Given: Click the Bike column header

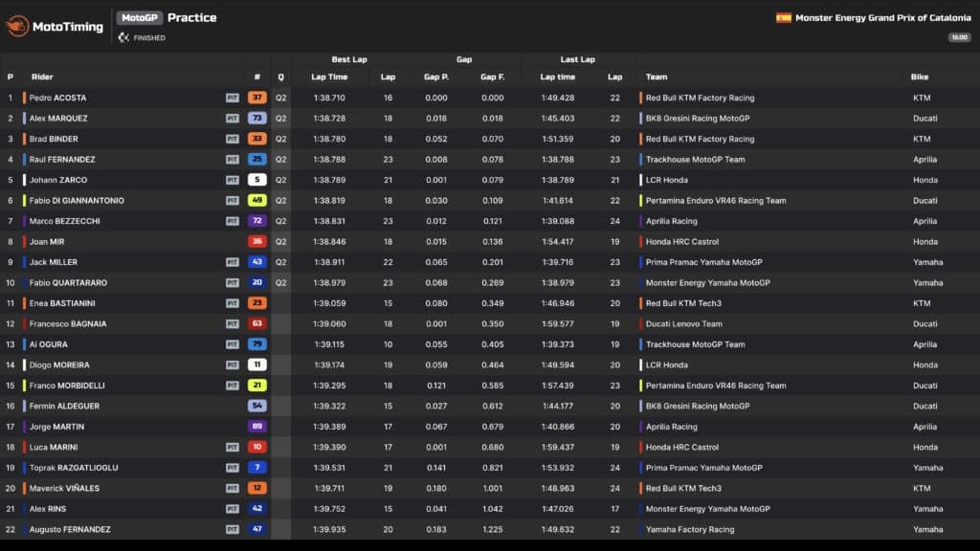Looking at the screenshot, I should 920,77.
